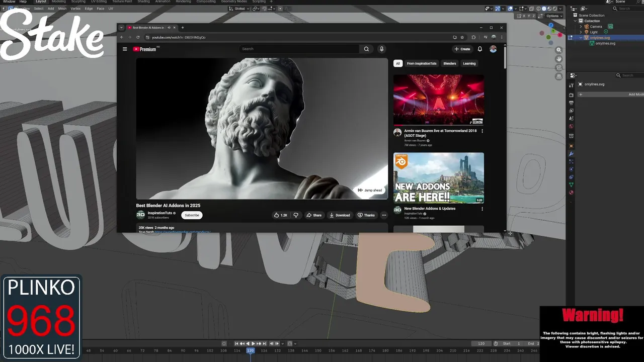Open the viewport Options dropdown
Image resolution: width=644 pixels, height=362 pixels.
pos(554,16)
